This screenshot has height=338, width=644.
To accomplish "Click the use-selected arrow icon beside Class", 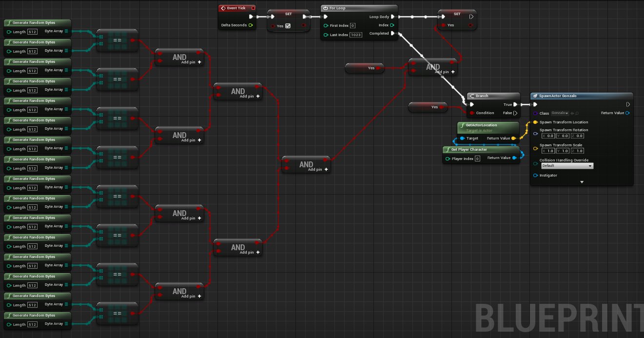I will pyautogui.click(x=572, y=113).
